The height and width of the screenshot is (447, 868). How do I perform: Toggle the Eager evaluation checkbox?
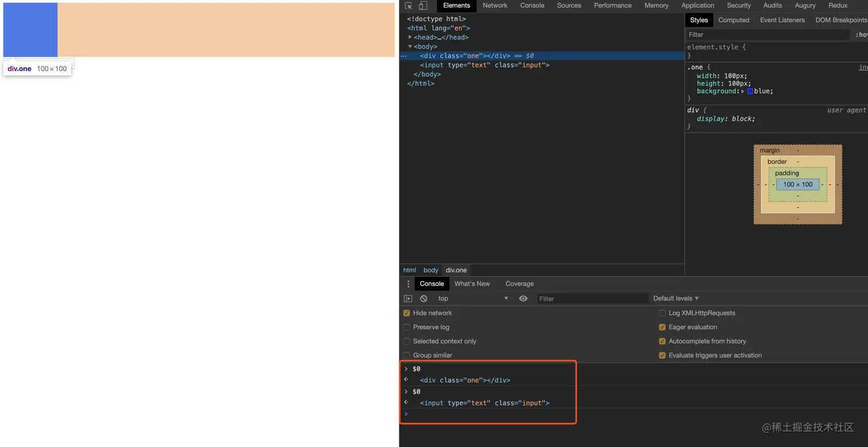[662, 327]
